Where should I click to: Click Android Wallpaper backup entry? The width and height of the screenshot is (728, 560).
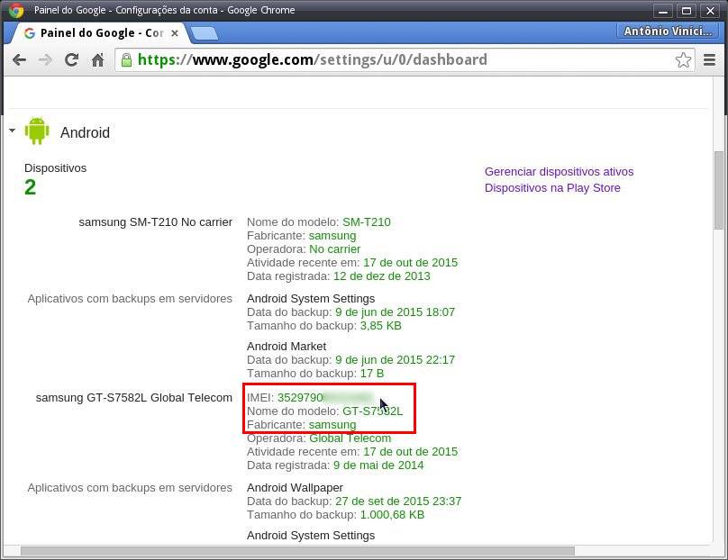click(295, 488)
